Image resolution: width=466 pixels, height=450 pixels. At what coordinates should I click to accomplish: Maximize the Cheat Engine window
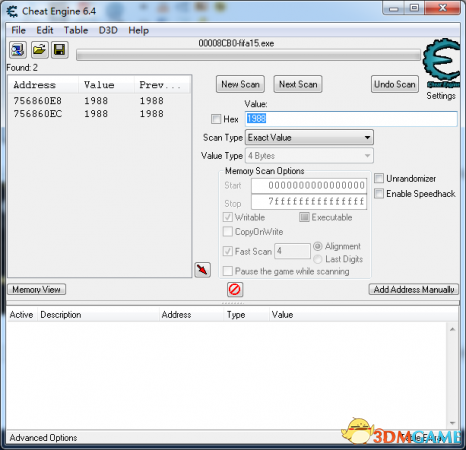414,8
